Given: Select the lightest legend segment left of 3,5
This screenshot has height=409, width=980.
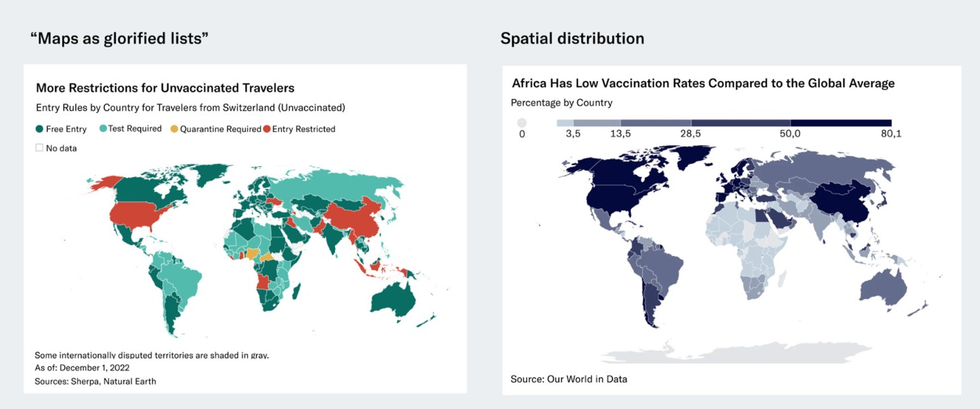Looking at the screenshot, I should pos(564,123).
